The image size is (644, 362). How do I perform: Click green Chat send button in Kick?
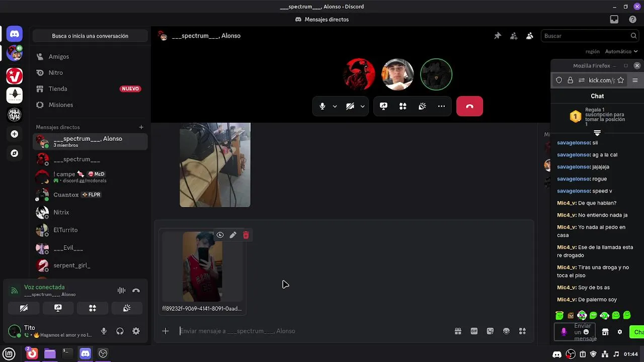[637, 332]
